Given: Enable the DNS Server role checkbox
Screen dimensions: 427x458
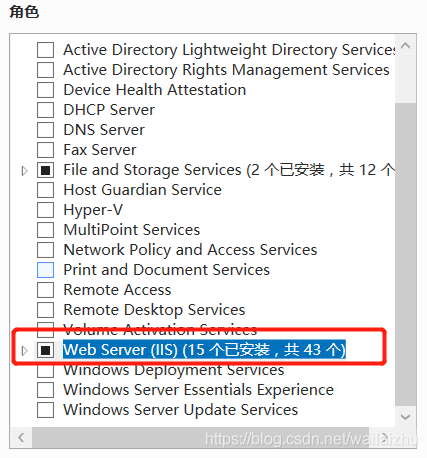Looking at the screenshot, I should point(45,130).
